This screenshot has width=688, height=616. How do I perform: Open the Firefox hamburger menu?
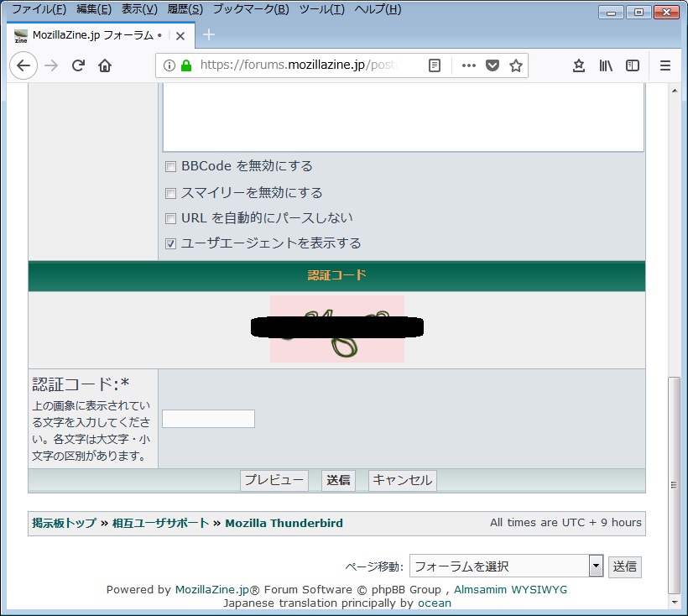point(665,65)
